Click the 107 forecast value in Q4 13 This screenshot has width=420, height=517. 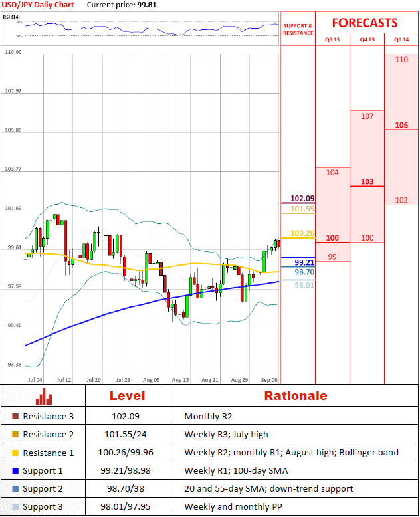coord(367,116)
